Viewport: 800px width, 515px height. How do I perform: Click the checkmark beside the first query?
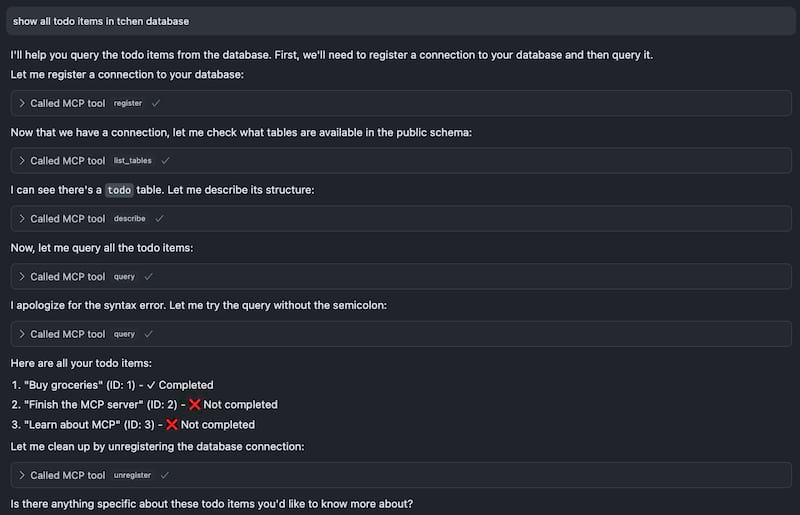148,277
